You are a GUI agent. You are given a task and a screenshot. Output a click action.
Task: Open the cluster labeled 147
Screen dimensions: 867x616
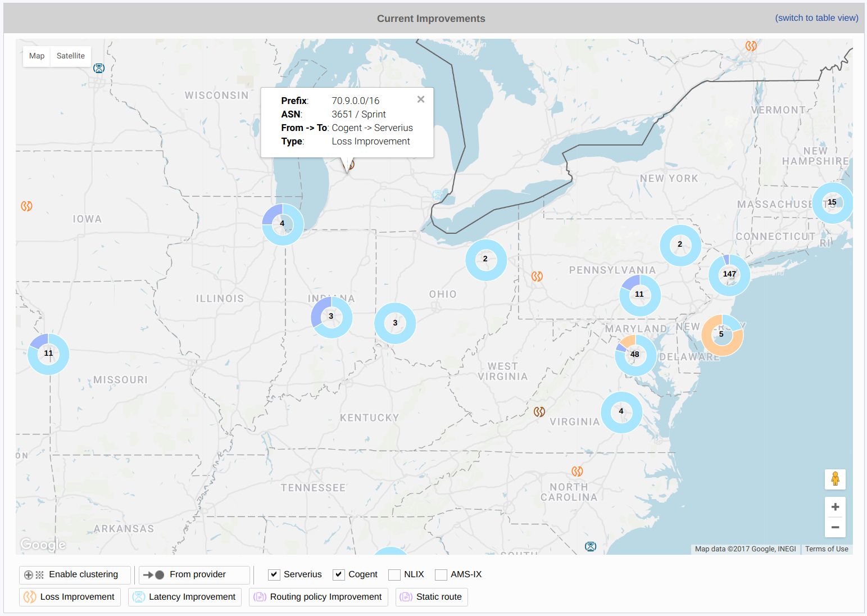[729, 275]
